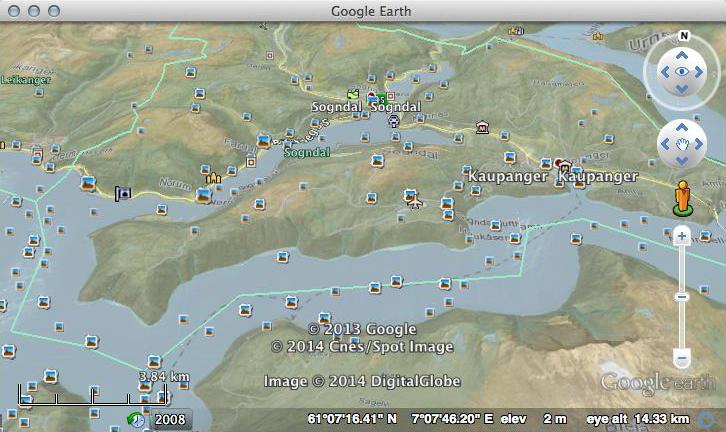Zoom out with the bottom minus button
The height and width of the screenshot is (432, 726).
coord(682,358)
